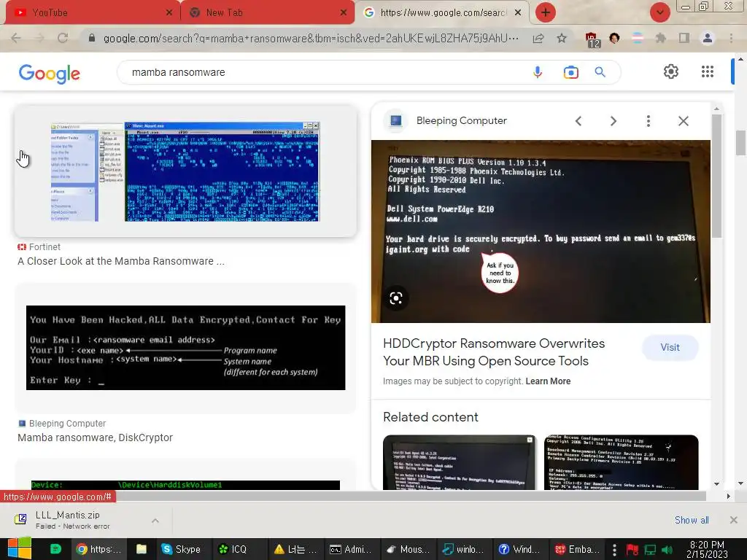This screenshot has height=560, width=747.
Task: Click the Visit button
Action: (x=670, y=348)
